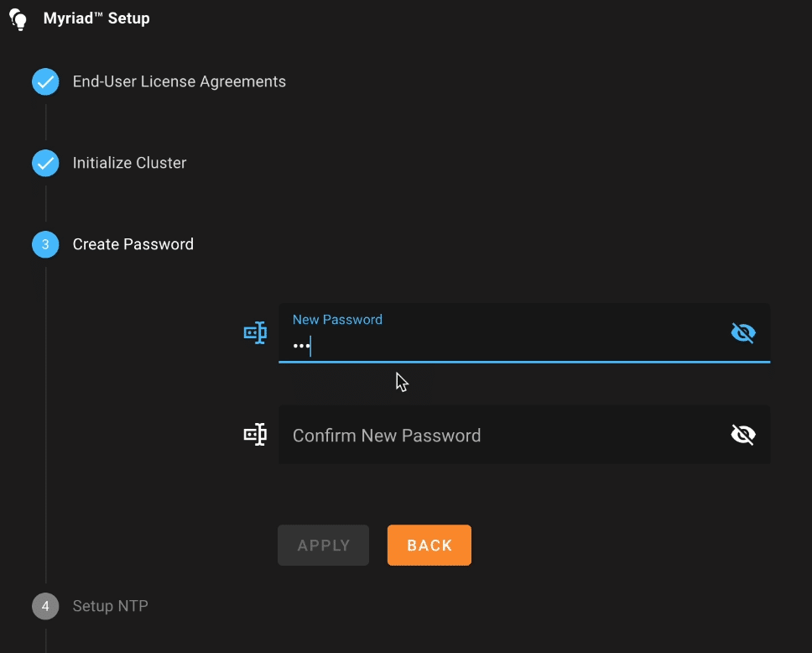Click the Myriad lightbulb logo icon
812x653 pixels.
click(18, 19)
